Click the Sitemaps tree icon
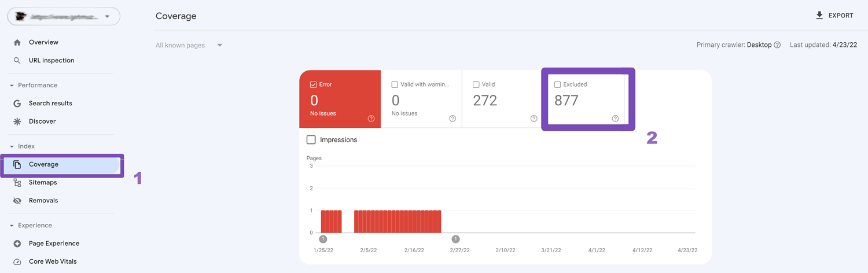 click(x=17, y=183)
